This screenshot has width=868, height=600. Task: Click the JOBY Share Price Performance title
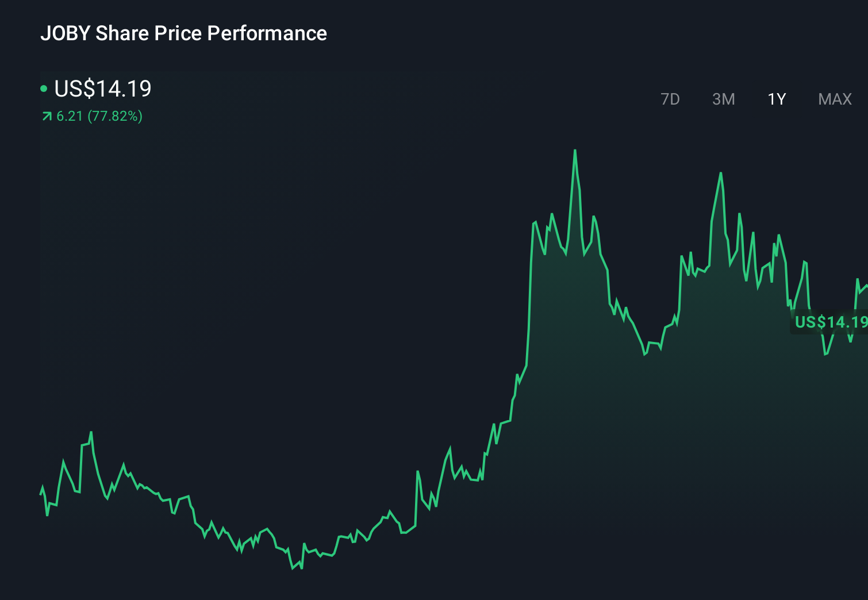click(x=184, y=33)
